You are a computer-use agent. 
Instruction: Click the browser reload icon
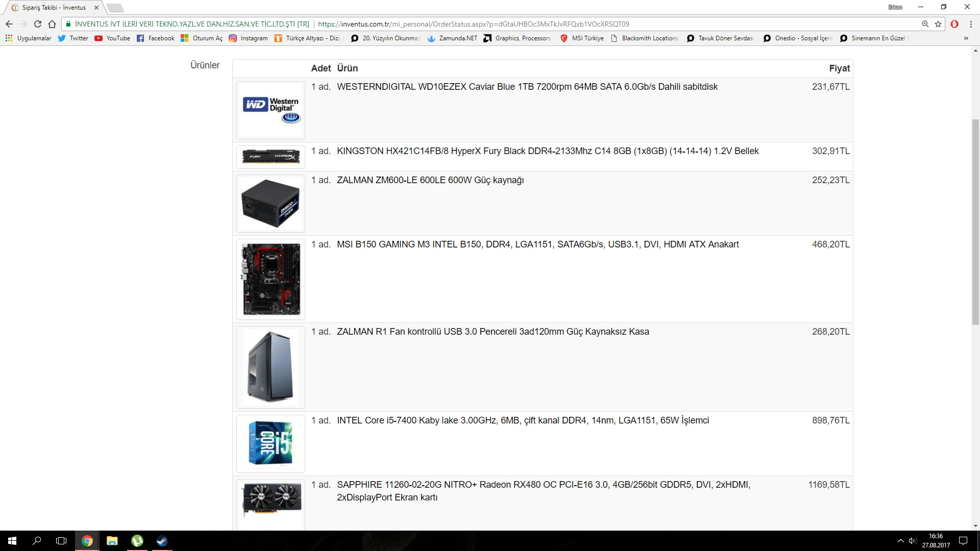click(x=38, y=24)
